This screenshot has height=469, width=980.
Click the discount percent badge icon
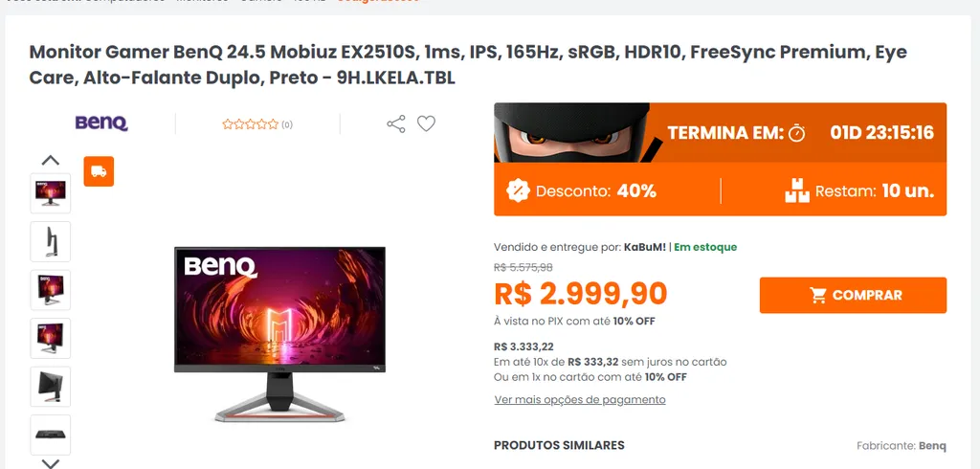tap(518, 190)
